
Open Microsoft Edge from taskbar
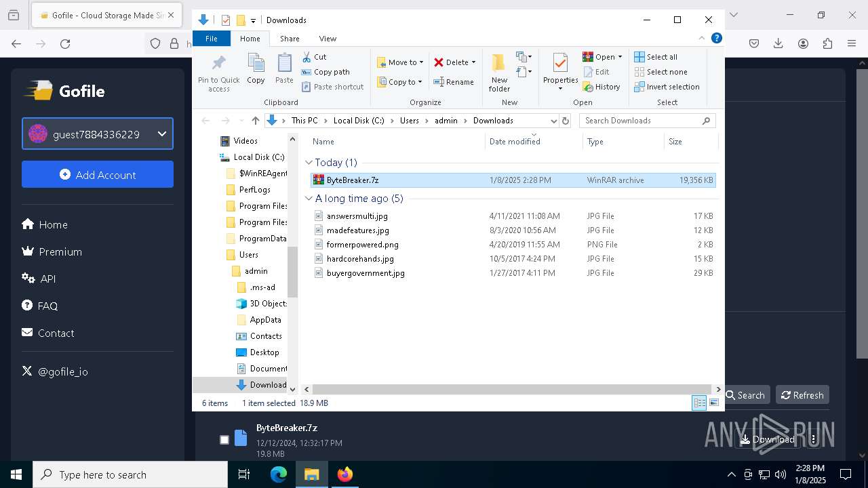[x=279, y=474]
